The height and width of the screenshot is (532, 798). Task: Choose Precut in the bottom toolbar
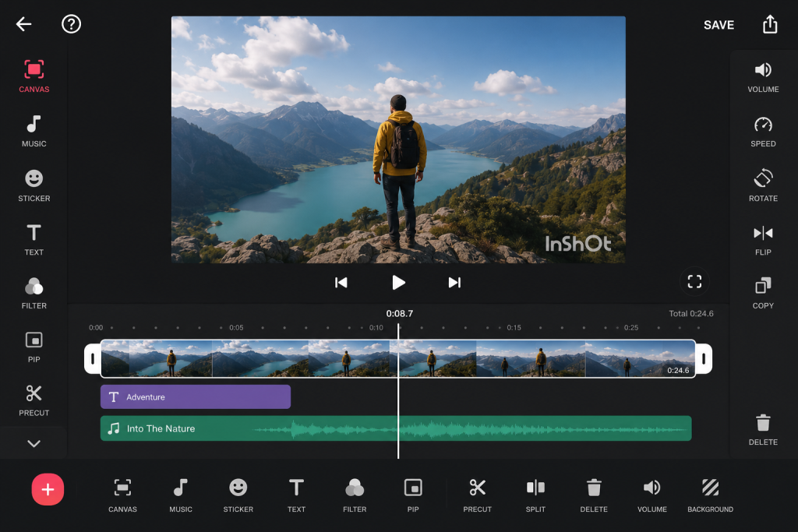click(x=478, y=495)
